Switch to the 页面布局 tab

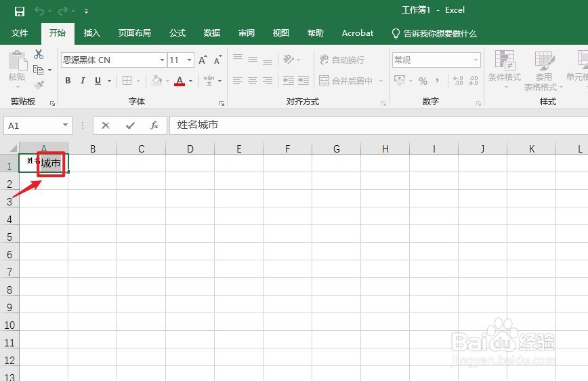[x=135, y=33]
